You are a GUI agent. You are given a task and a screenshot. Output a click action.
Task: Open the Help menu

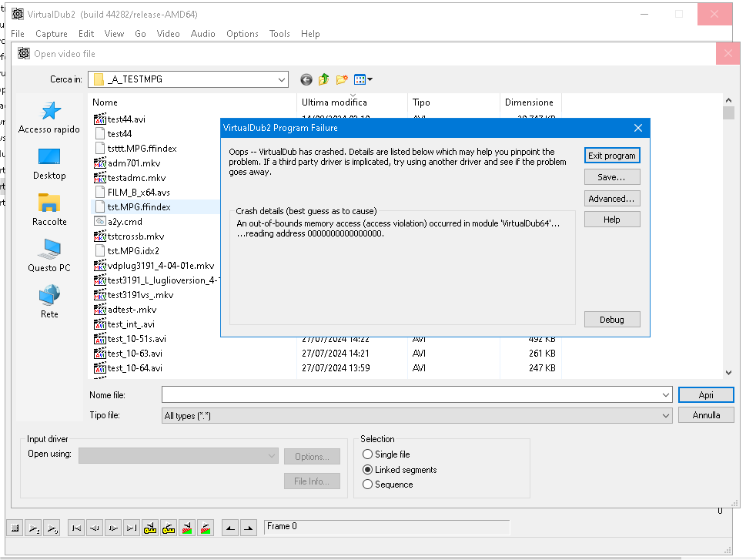(310, 34)
